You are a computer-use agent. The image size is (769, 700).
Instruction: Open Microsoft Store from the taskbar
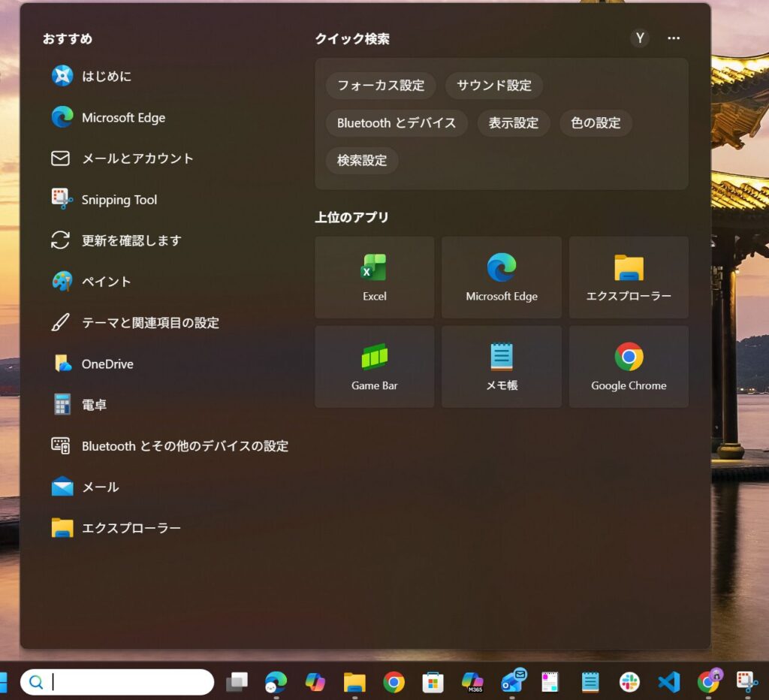point(433,682)
